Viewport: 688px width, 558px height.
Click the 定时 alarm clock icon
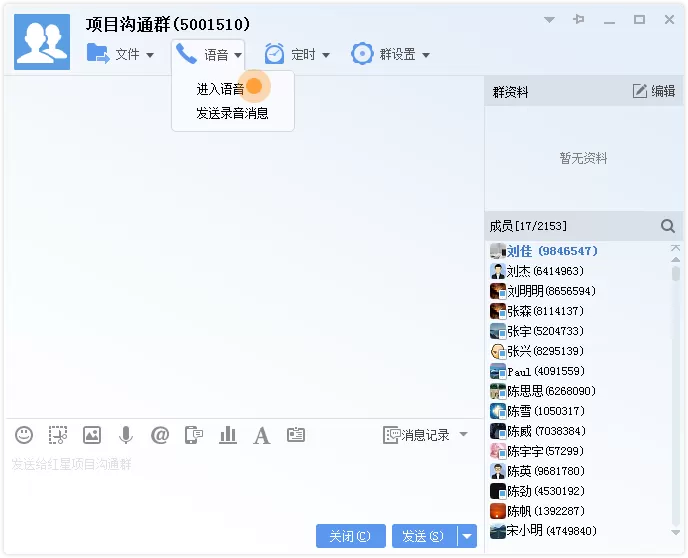pos(274,54)
